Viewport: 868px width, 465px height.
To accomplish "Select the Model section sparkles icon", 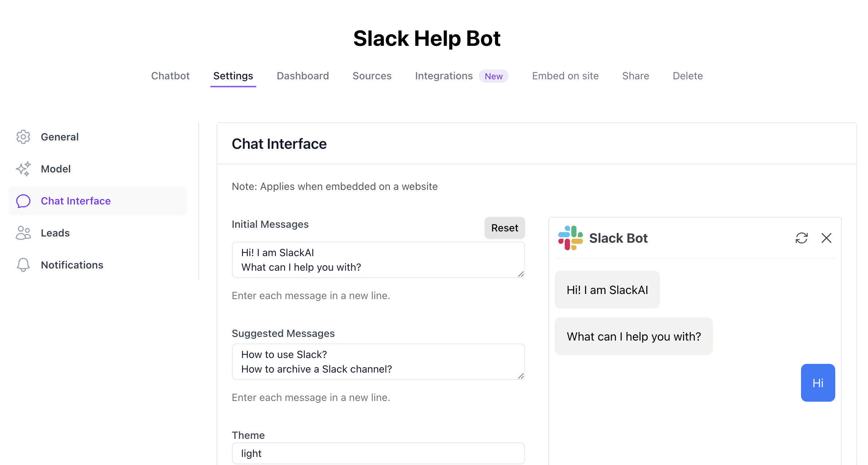I will point(23,169).
